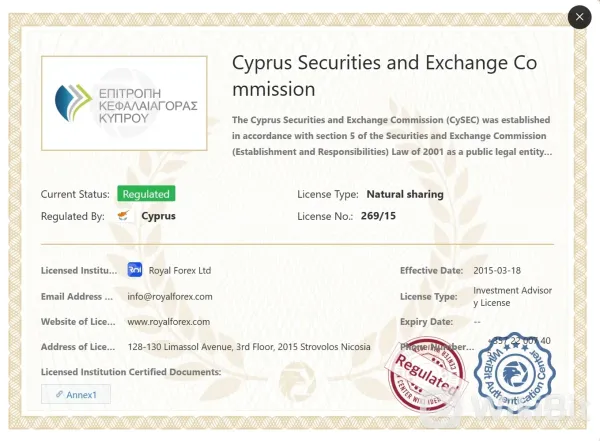The height and width of the screenshot is (441, 600).
Task: Click the License No. label
Action: pos(325,216)
